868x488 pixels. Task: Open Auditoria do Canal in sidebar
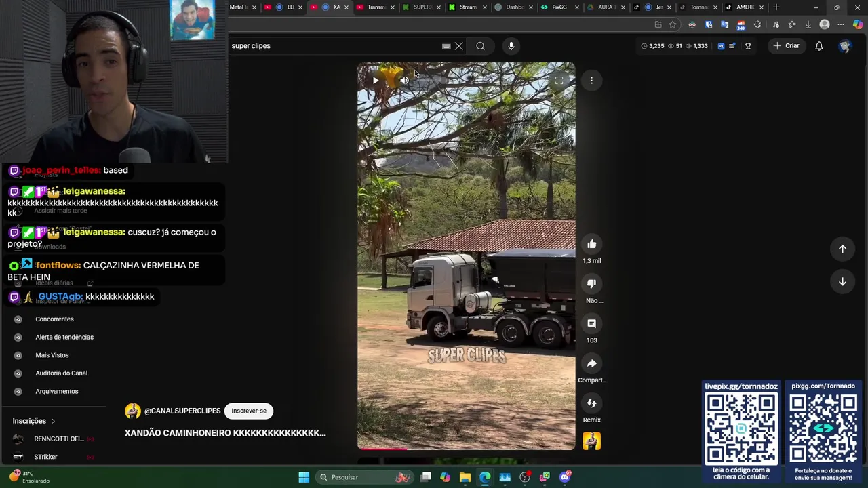(x=61, y=373)
